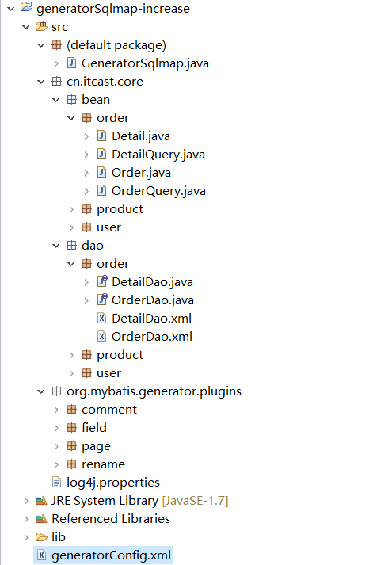Viewport: 392px width, 565px height.
Task: Click the OrderDao.xml file icon
Action: (102, 336)
